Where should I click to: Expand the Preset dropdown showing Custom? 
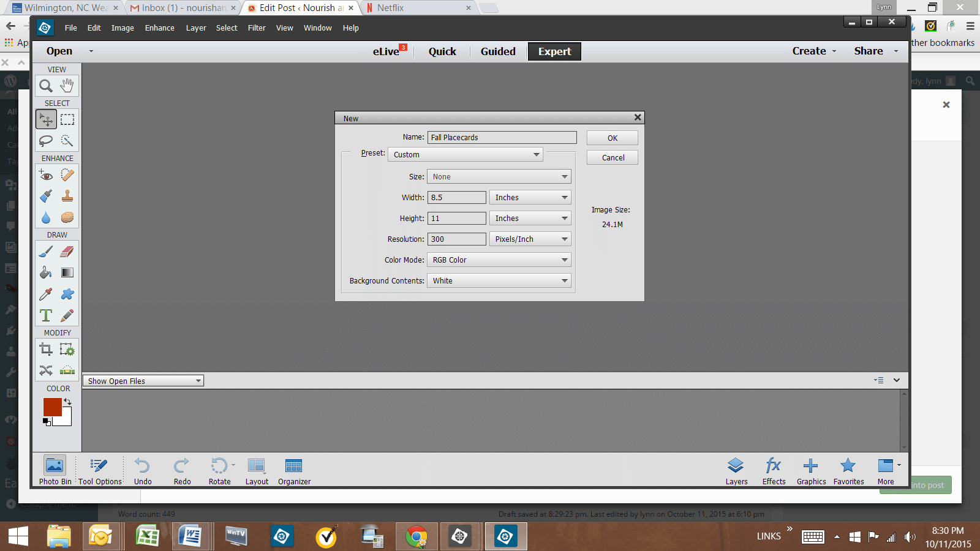pos(466,155)
